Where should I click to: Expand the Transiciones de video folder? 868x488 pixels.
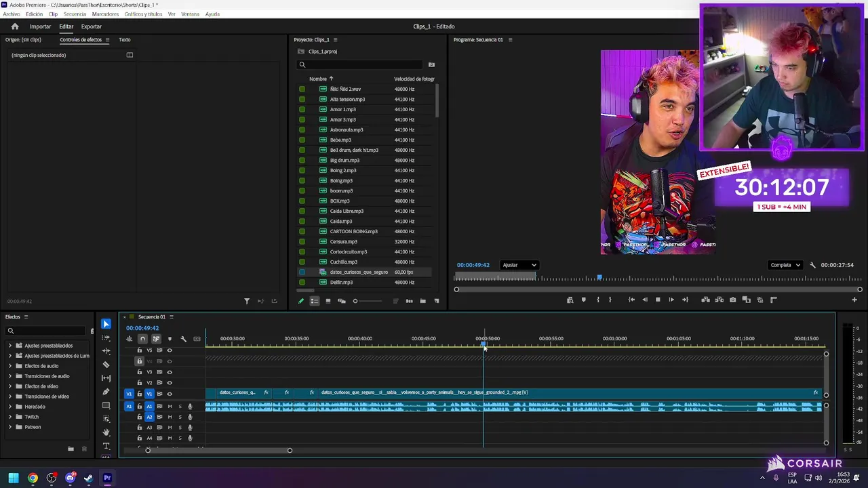(10, 396)
